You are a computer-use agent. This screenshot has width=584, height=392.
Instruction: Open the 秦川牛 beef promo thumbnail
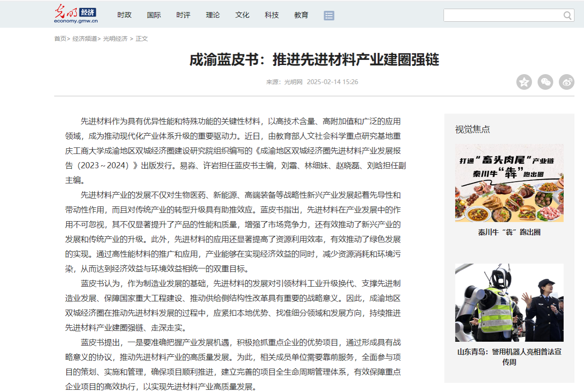[509, 183]
